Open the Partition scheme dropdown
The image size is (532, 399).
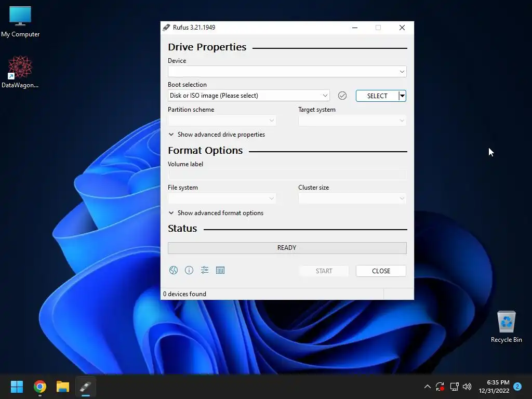coord(222,121)
